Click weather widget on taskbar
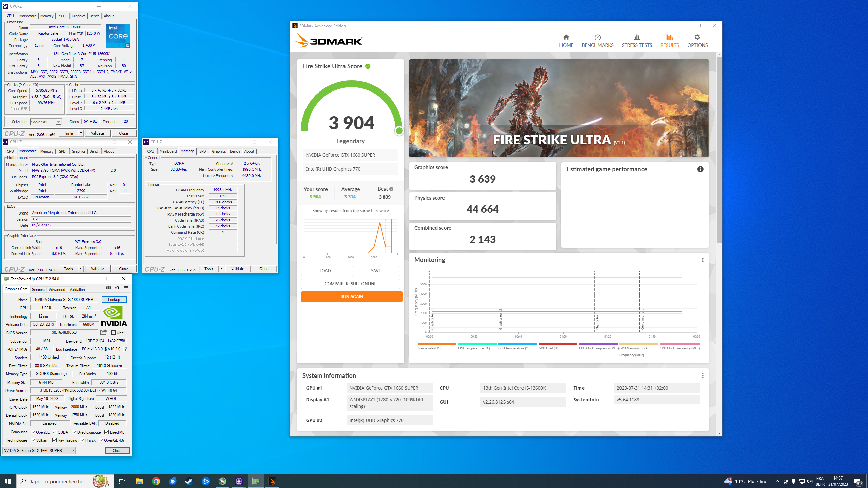Image resolution: width=868 pixels, height=488 pixels. (745, 481)
